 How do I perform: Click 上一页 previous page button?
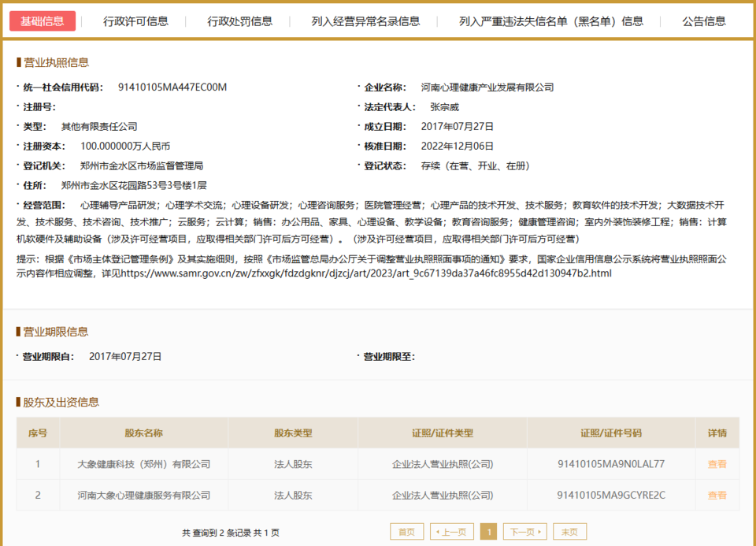(x=453, y=532)
